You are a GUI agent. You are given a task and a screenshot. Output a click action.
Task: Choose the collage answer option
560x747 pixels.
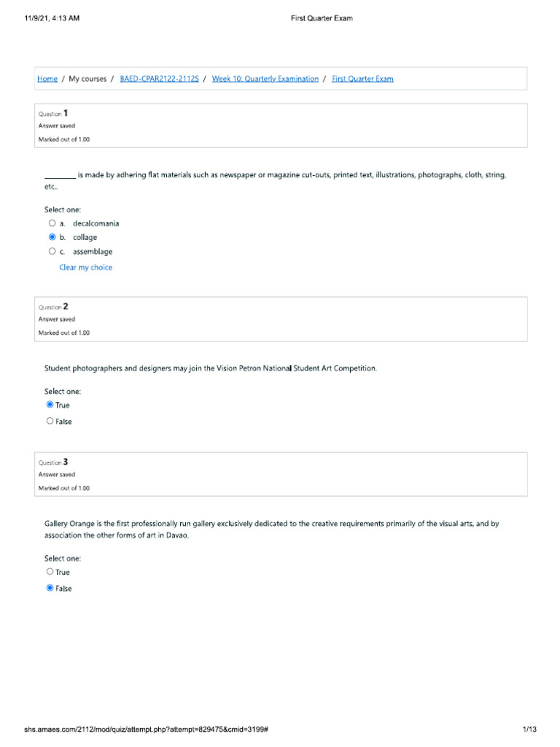click(x=52, y=237)
